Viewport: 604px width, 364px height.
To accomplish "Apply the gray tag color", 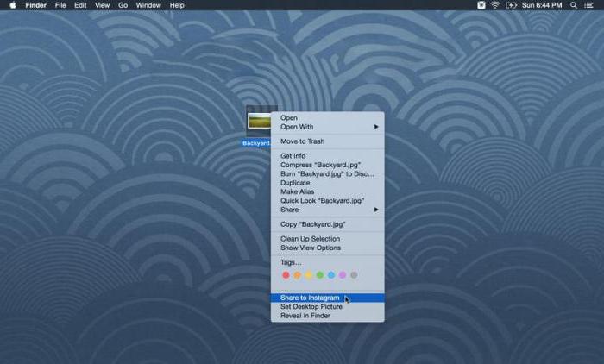I will coord(354,275).
